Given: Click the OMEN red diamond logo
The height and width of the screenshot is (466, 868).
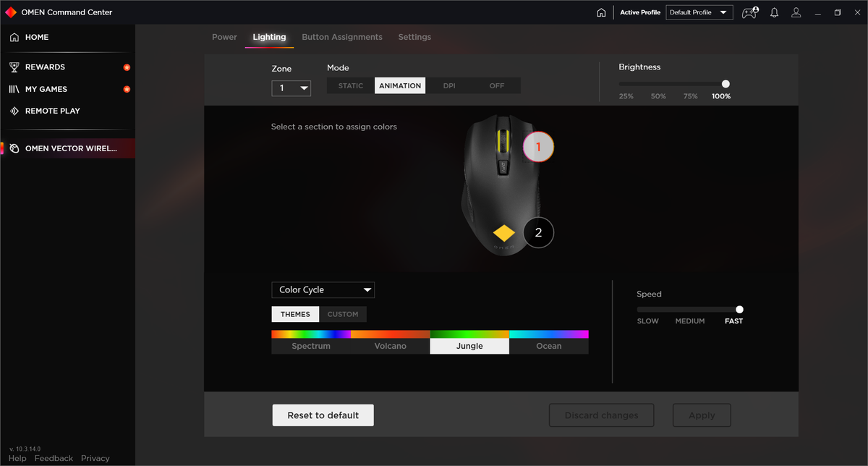Looking at the screenshot, I should coord(10,12).
